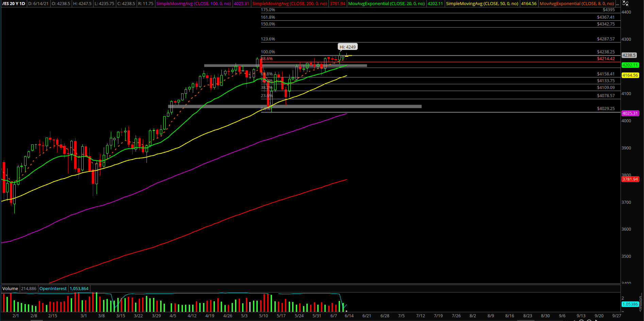Click the L: 4235.75 low value
This screenshot has width=644, height=321.
click(x=104, y=4)
